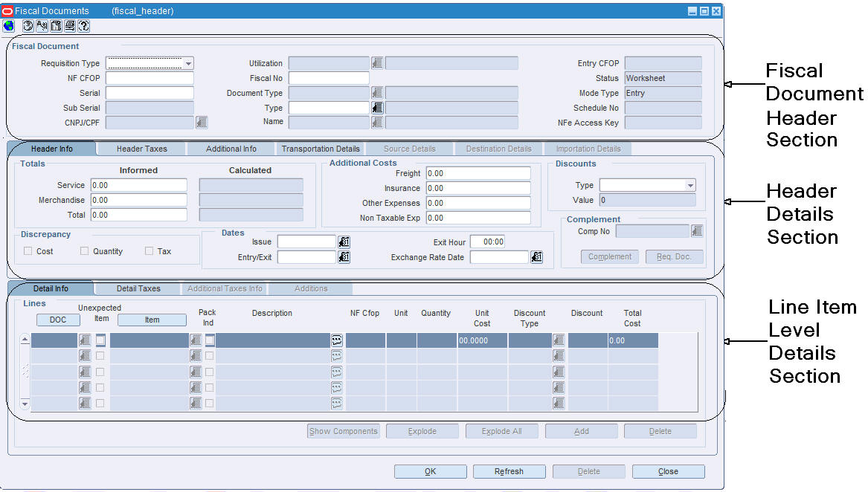The height and width of the screenshot is (492, 868).
Task: Click into the NF CFOP field
Action: click(x=150, y=78)
